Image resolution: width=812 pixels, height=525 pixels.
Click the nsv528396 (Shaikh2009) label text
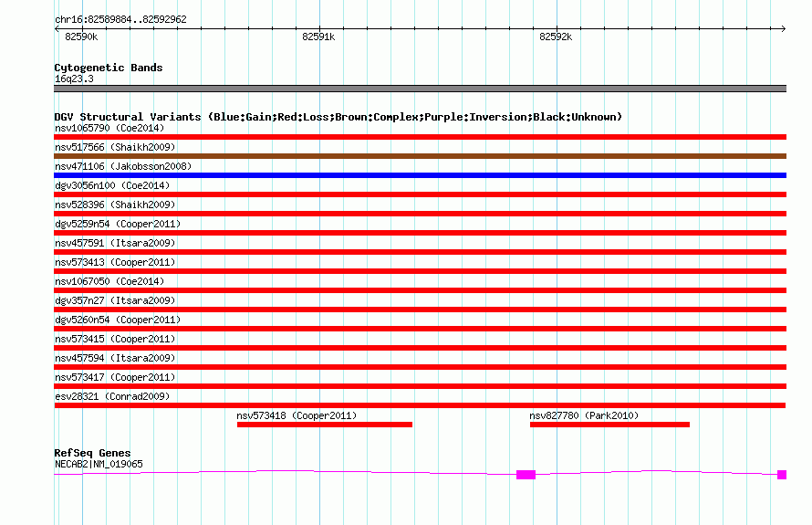click(115, 205)
